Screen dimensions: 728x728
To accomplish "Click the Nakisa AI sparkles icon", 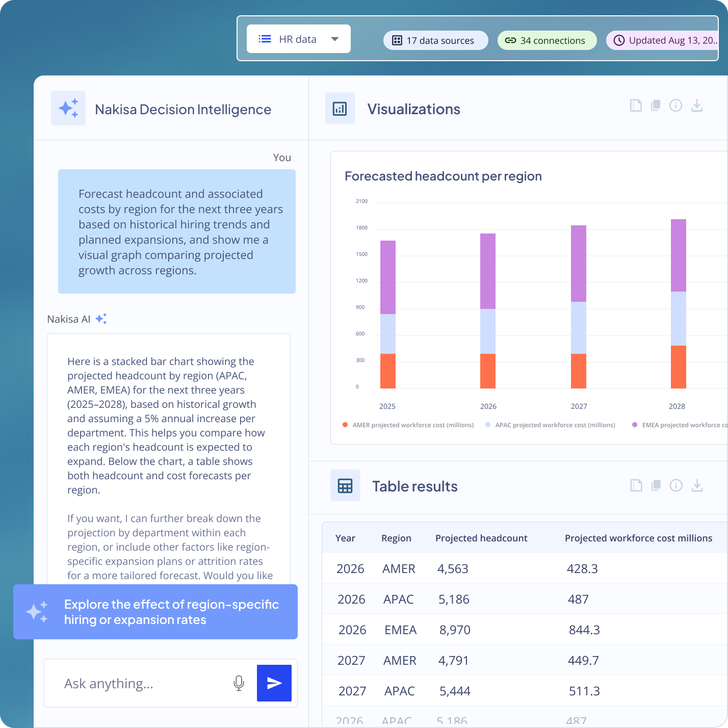I will [x=101, y=318].
